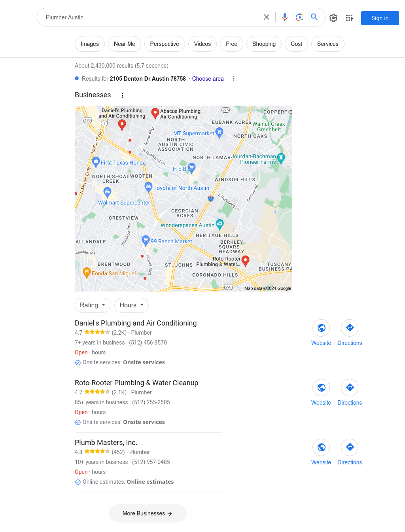Image resolution: width=405 pixels, height=532 pixels.
Task: Open quick settings gear icon
Action: (333, 18)
